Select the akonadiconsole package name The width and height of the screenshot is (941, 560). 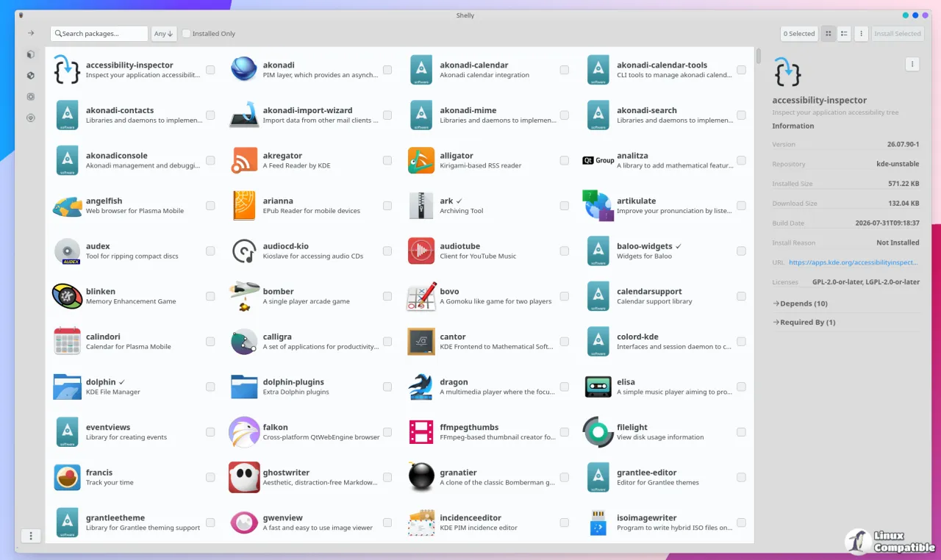pyautogui.click(x=116, y=156)
